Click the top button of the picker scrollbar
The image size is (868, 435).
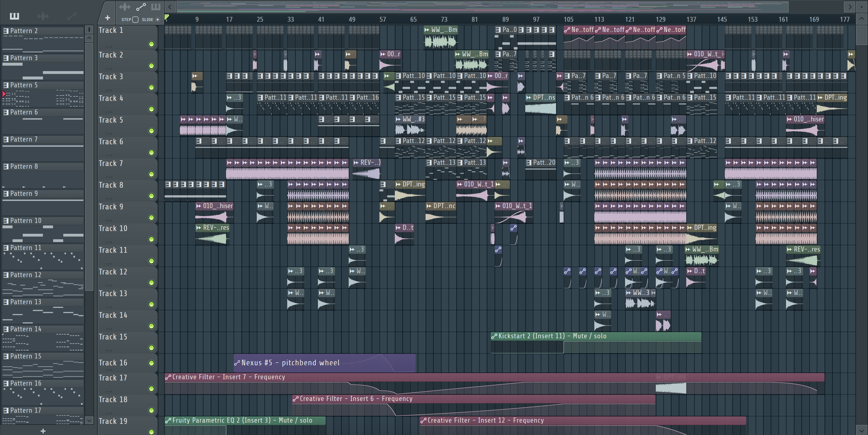pos(89,30)
